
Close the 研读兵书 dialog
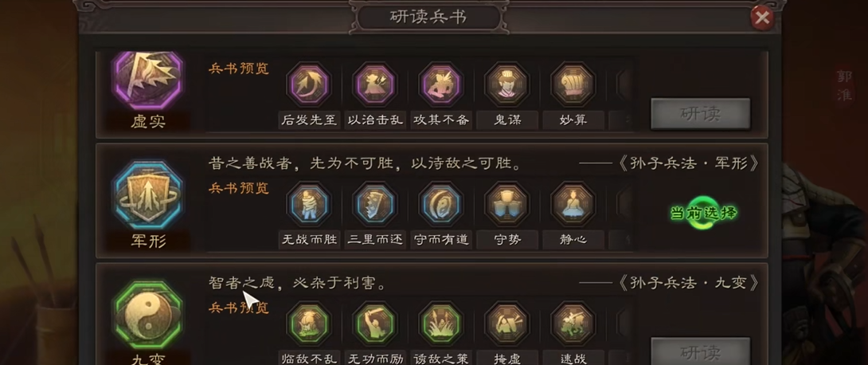pos(762,18)
